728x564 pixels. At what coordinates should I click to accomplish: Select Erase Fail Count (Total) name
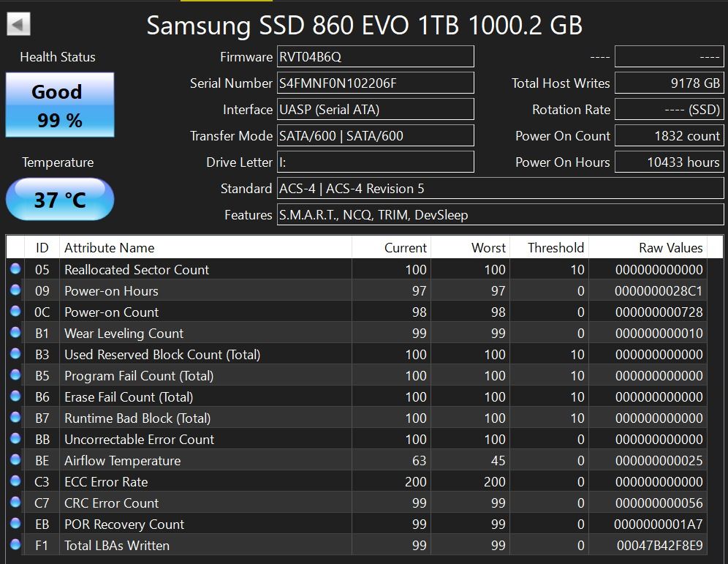129,396
